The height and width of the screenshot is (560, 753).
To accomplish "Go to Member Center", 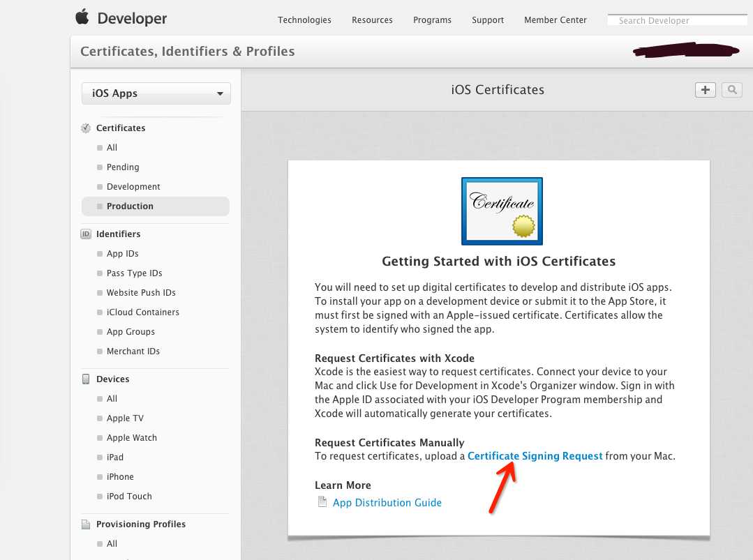I will click(556, 20).
